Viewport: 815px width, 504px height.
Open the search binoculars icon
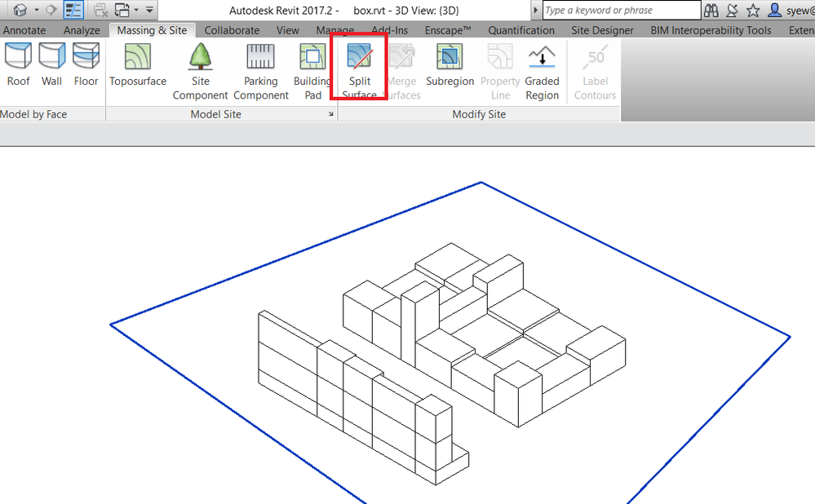pyautogui.click(x=711, y=10)
